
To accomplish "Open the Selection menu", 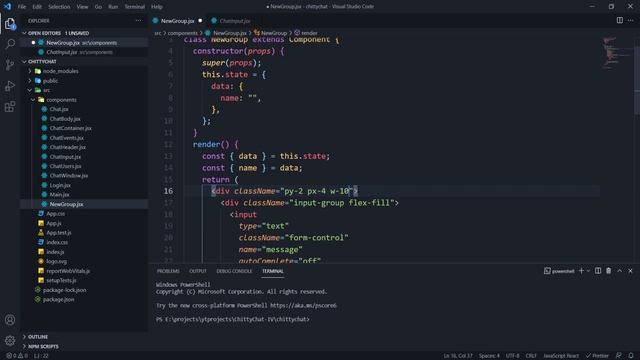I will click(x=59, y=7).
